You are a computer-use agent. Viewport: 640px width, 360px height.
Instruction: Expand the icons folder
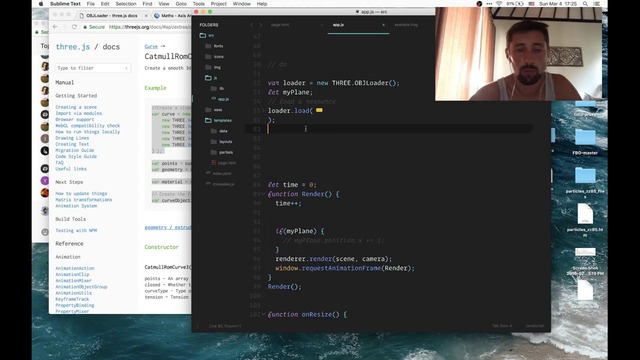pos(215,57)
